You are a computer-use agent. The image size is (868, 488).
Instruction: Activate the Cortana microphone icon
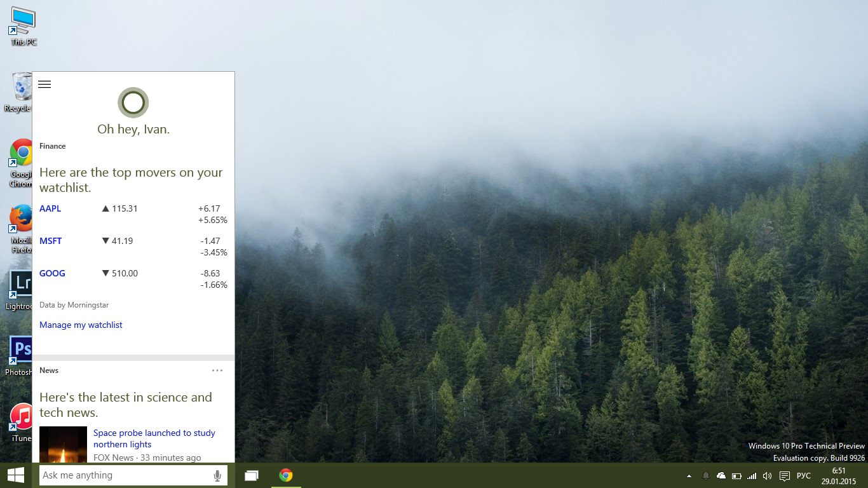pyautogui.click(x=217, y=475)
